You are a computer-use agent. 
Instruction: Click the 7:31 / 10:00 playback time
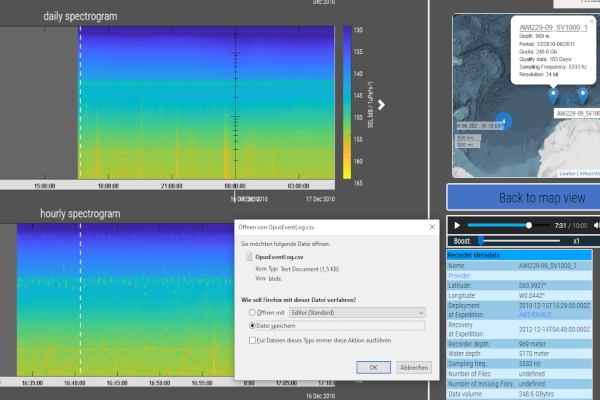click(x=571, y=226)
